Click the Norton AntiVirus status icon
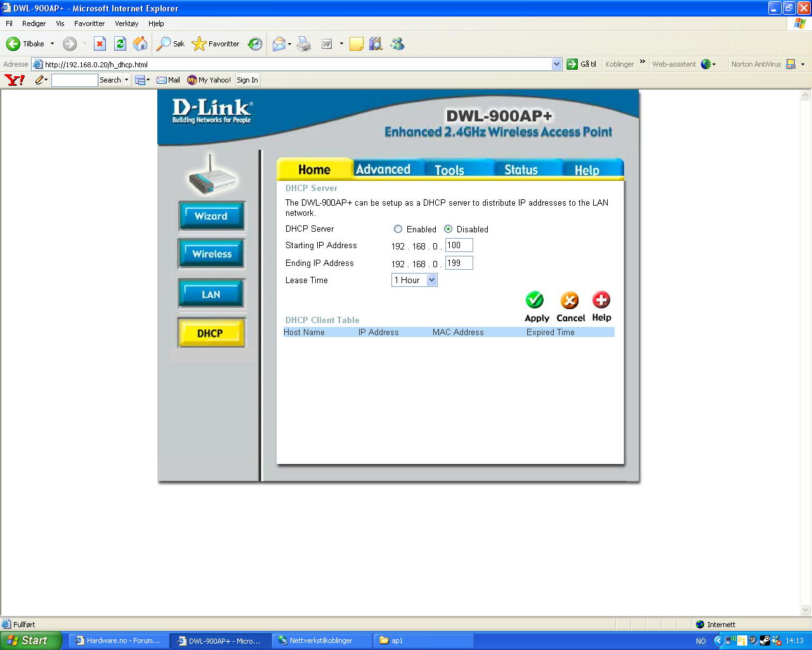Viewport: 812px width, 650px height. 790,64
